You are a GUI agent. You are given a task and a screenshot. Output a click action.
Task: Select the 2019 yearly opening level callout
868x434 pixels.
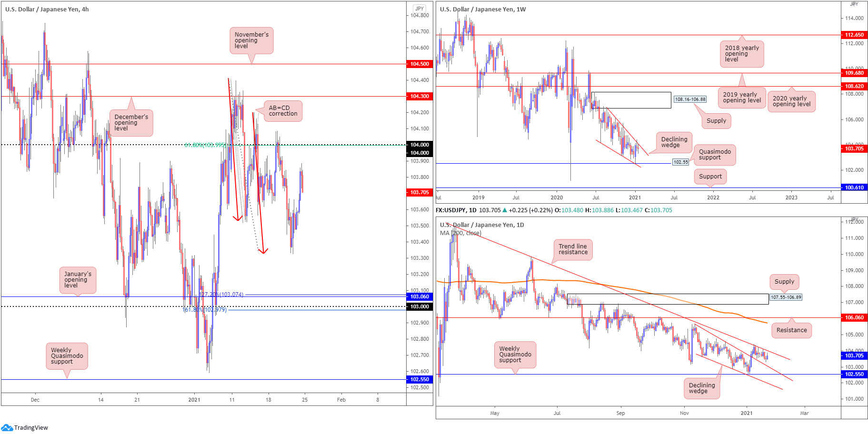point(742,98)
